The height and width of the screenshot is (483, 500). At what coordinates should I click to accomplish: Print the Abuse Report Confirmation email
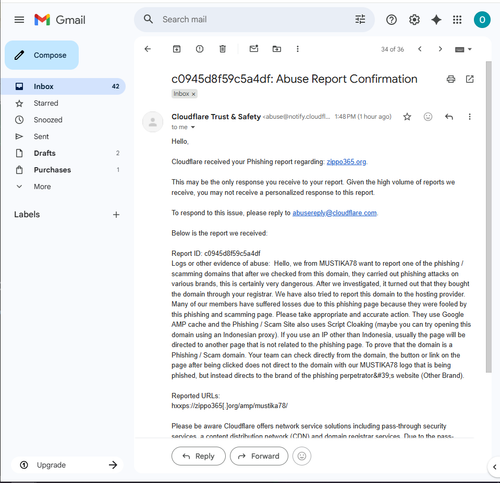click(x=451, y=79)
